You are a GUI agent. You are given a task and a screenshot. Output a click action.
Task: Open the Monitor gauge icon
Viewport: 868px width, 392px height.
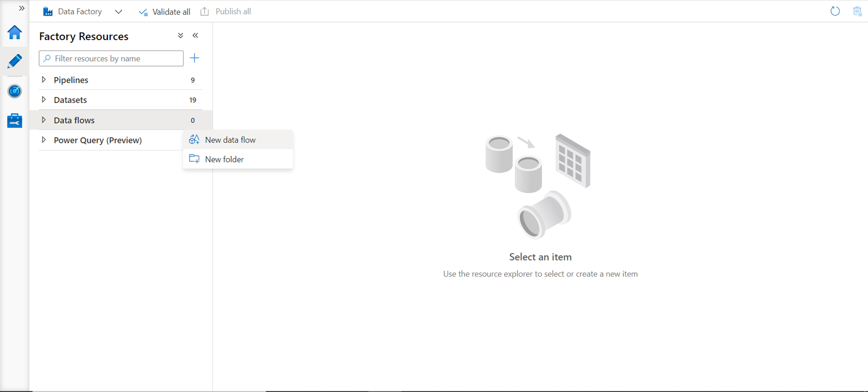point(15,91)
